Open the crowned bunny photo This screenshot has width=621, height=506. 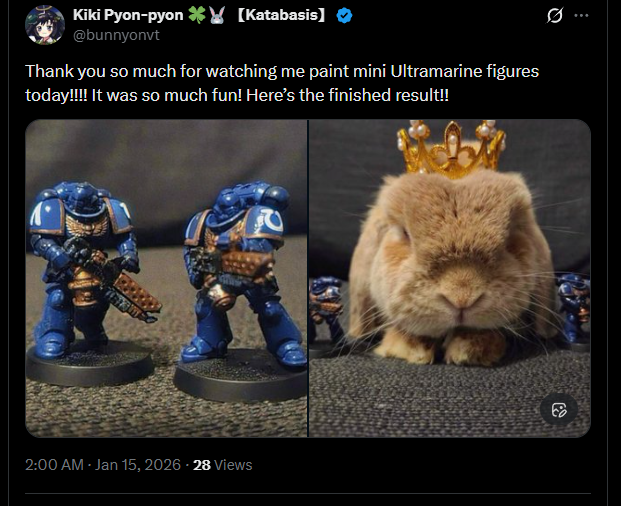point(450,278)
